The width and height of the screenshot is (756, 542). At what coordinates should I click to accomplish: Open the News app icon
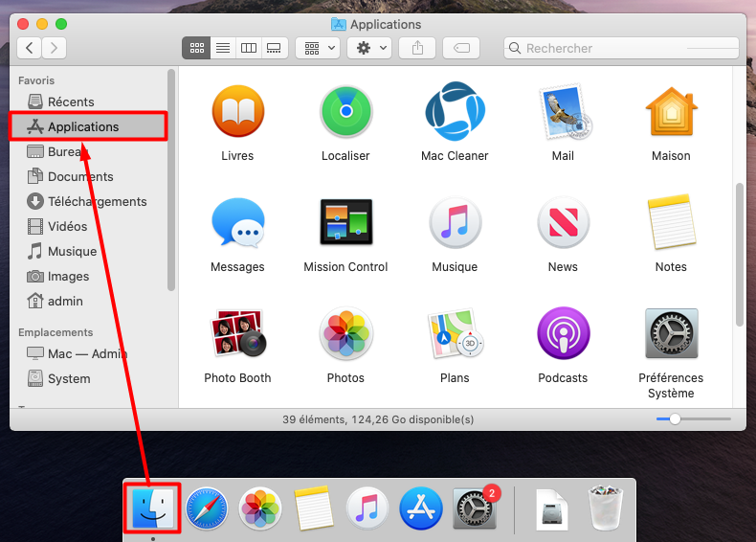563,222
